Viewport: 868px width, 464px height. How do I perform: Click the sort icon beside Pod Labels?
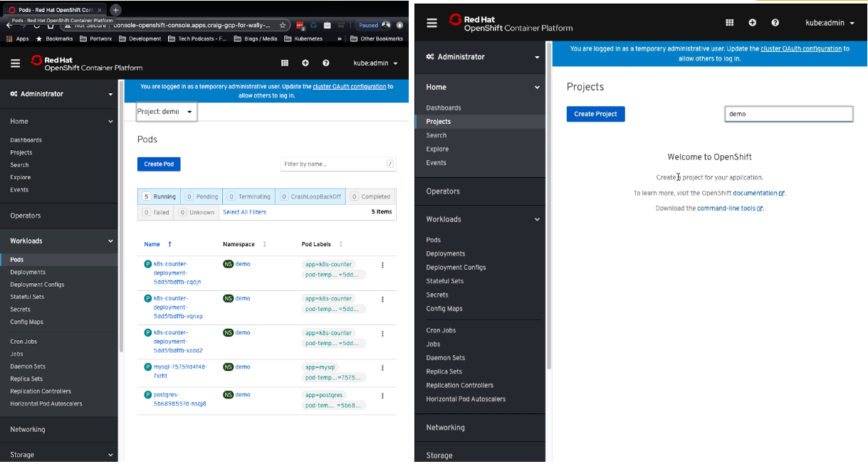pyautogui.click(x=341, y=244)
